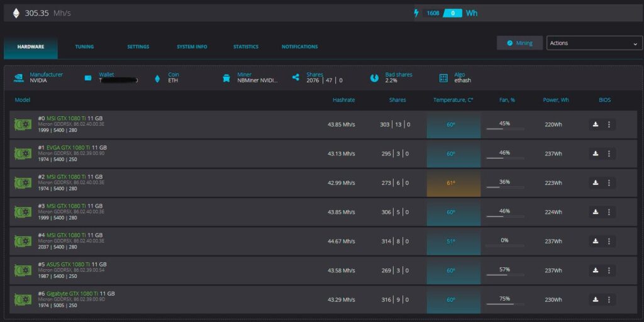Click the Mining button

pos(519,43)
